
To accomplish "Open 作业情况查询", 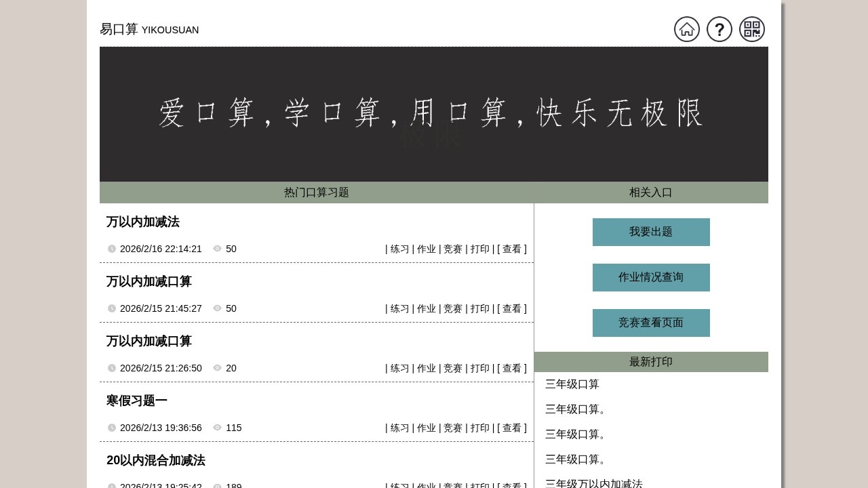I will tap(651, 277).
